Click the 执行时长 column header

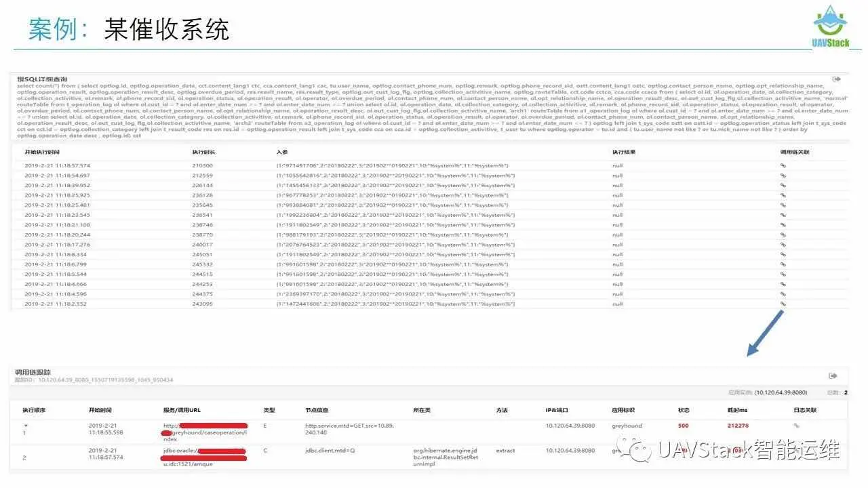click(x=203, y=152)
